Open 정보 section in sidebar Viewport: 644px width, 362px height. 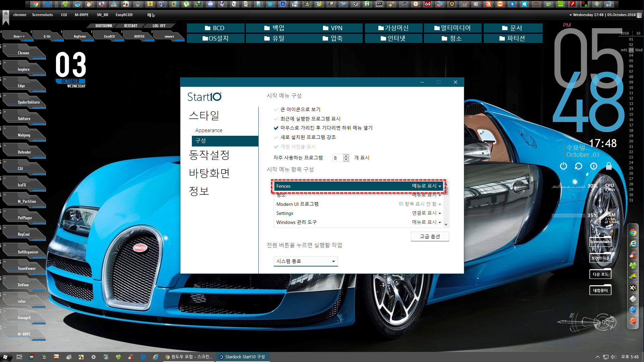point(199,191)
